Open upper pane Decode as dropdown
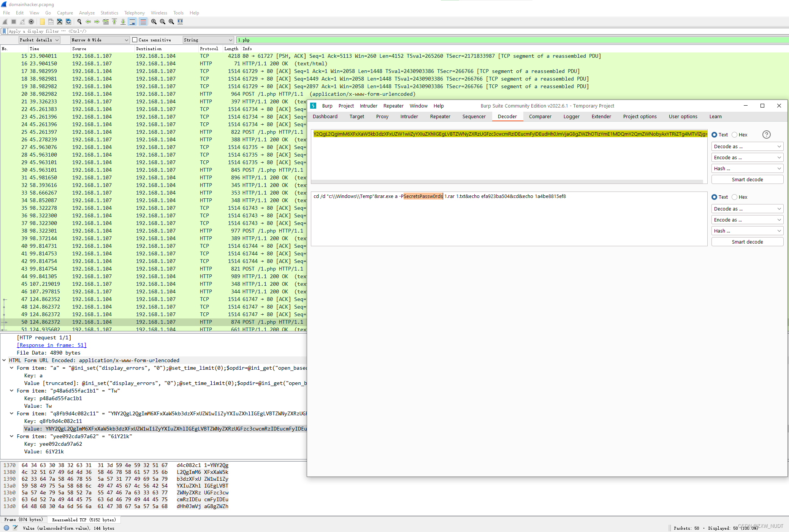 point(747,146)
